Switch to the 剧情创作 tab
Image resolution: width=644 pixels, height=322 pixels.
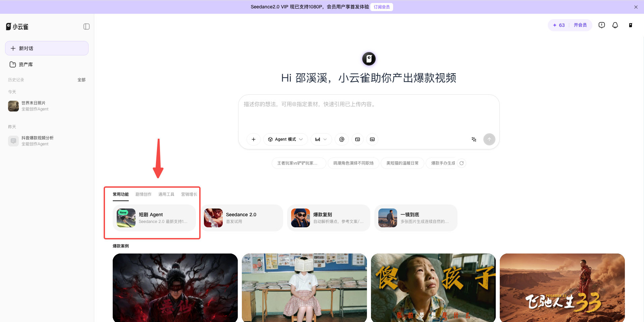point(144,194)
